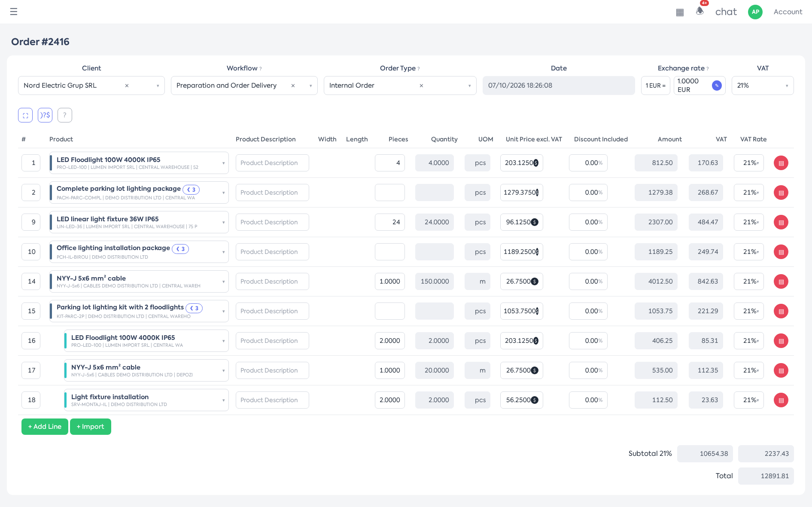Delete line 14 NYY-J cable row
This screenshot has width=812, height=507.
tap(781, 281)
